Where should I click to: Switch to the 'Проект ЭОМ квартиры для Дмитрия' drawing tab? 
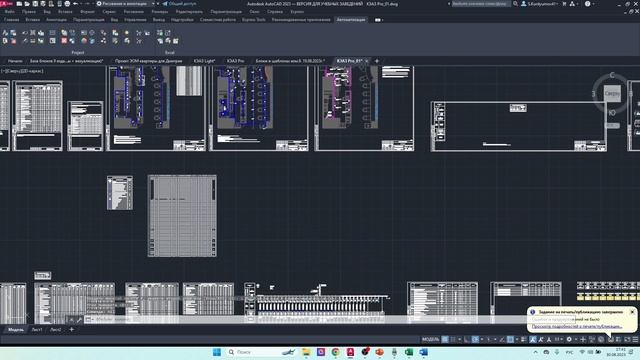point(148,61)
